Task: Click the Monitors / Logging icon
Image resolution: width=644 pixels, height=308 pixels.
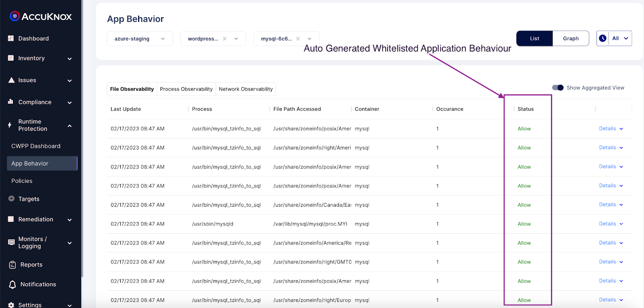Action: [11, 242]
